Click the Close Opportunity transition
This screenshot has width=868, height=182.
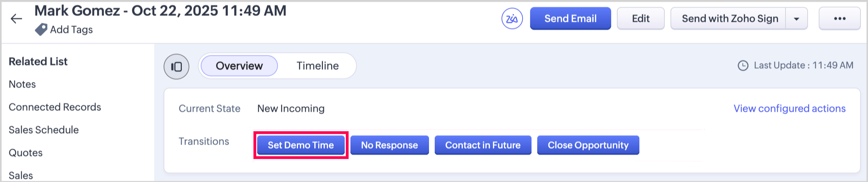(x=588, y=145)
